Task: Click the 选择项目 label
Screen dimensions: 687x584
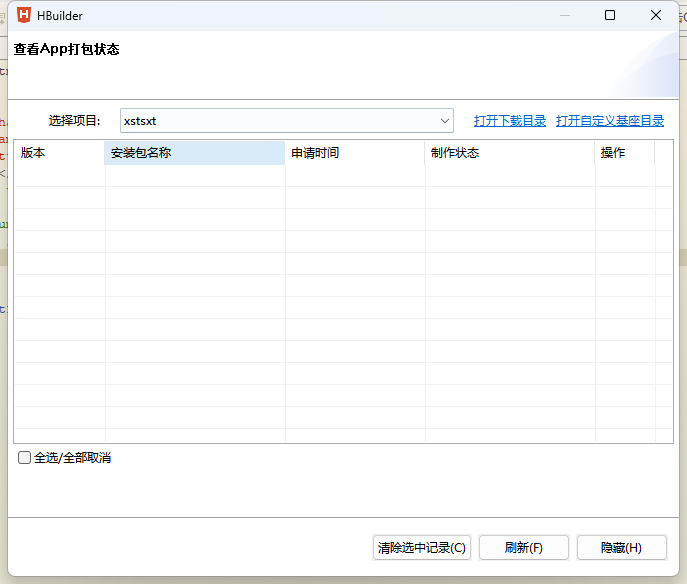Action: click(x=75, y=121)
